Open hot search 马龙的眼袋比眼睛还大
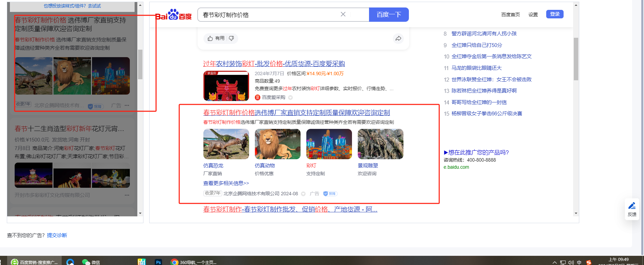The image size is (644, 265). point(476,68)
